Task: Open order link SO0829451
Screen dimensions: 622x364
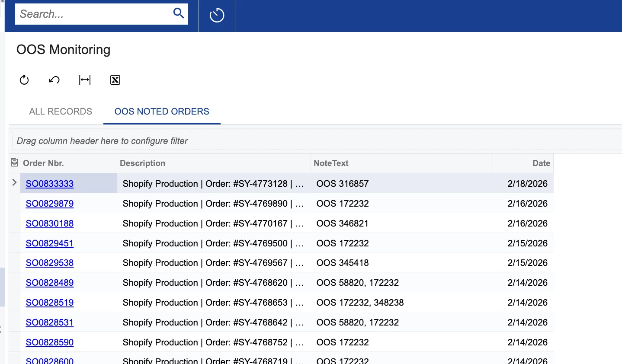Action: click(x=50, y=243)
